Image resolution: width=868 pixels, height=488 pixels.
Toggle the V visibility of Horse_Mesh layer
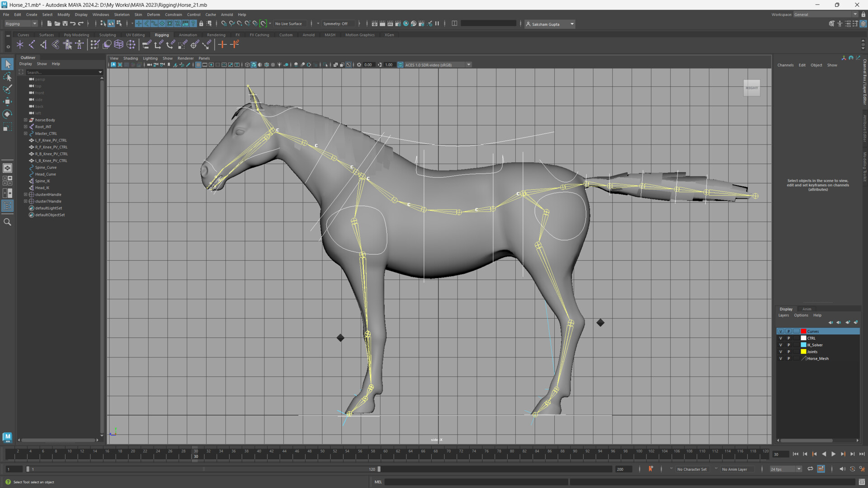pyautogui.click(x=781, y=358)
